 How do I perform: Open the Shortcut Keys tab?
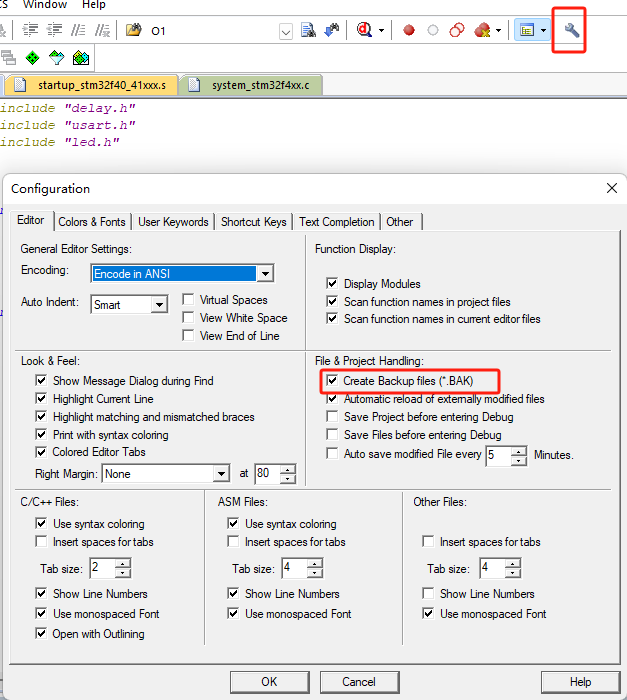coord(253,222)
